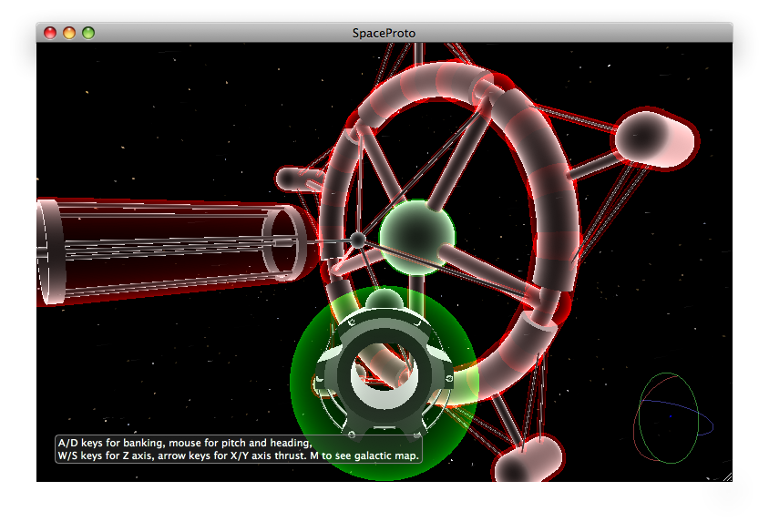
Task: Click the green spherical hub of the station
Action: point(417,237)
